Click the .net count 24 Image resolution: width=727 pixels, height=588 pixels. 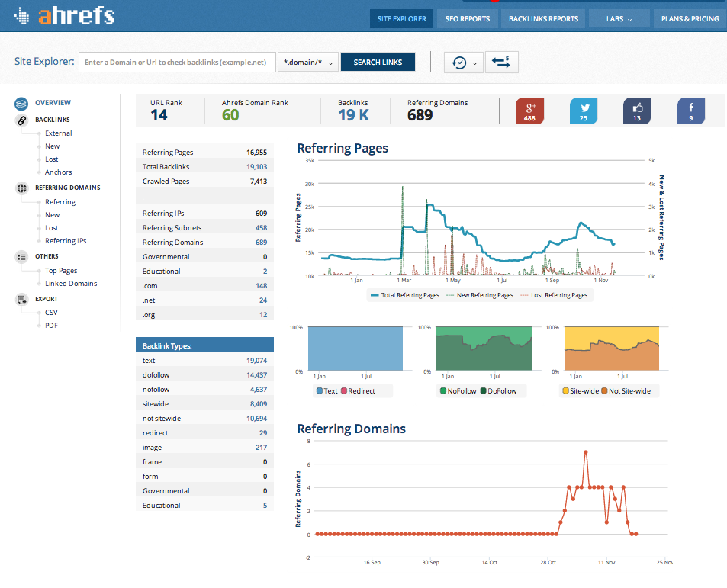tap(263, 300)
